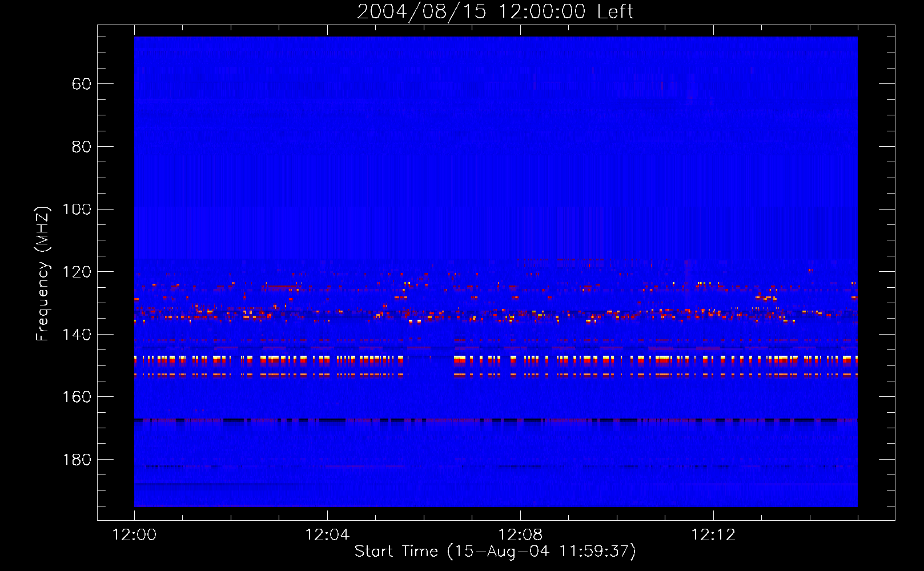Click the 'Frequency (MHZ)' axis label
The width and height of the screenshot is (924, 571).
43,274
